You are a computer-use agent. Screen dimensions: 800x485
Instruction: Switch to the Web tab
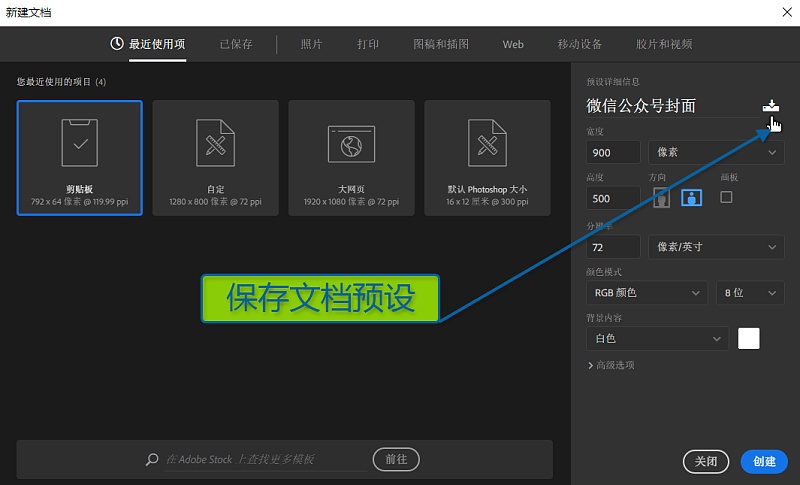(x=513, y=44)
